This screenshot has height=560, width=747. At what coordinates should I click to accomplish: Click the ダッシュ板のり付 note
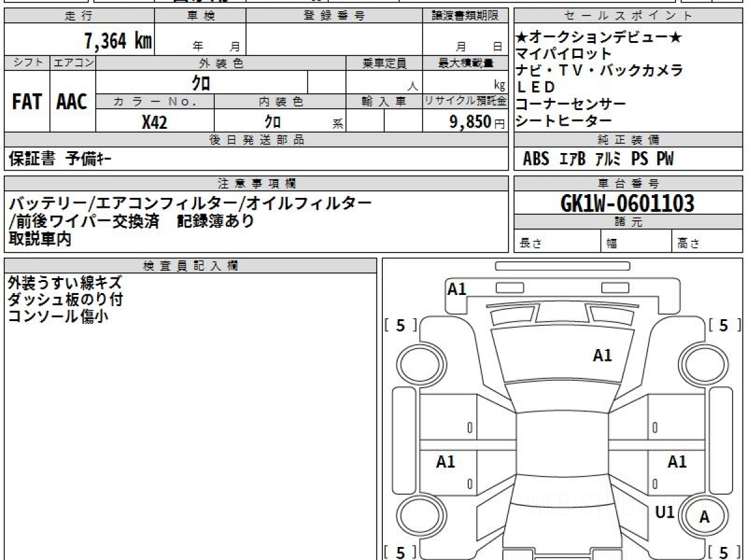(x=65, y=299)
